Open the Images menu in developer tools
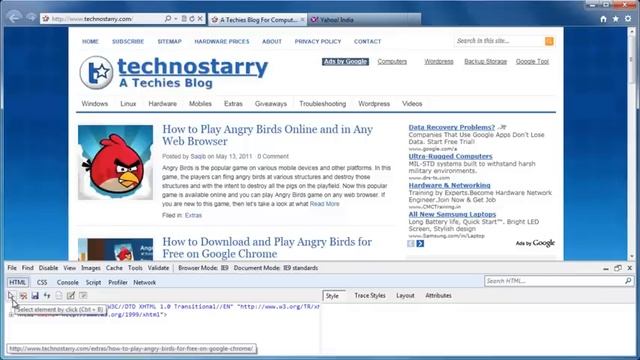 point(91,268)
